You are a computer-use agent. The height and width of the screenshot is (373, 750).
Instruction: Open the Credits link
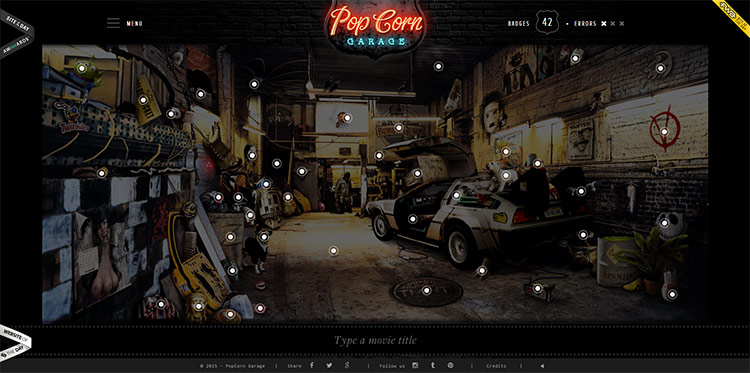coord(496,366)
